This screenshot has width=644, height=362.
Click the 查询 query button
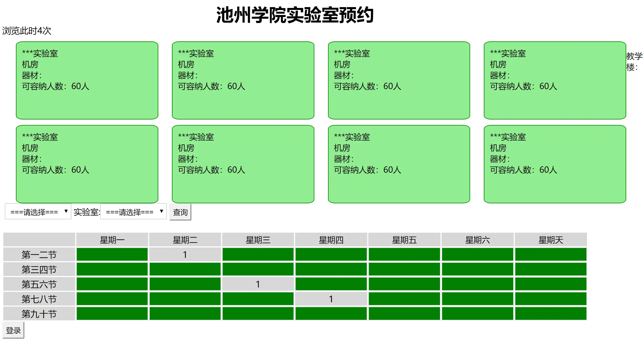(180, 212)
